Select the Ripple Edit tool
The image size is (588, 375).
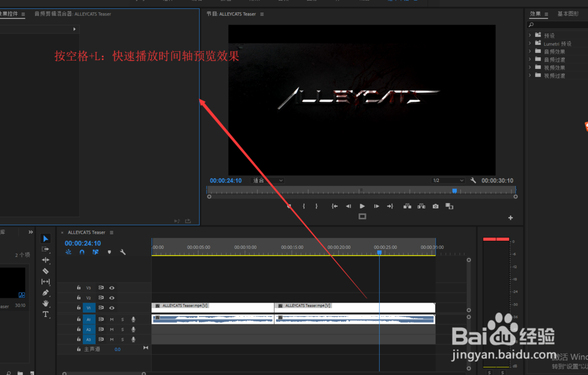click(x=45, y=260)
